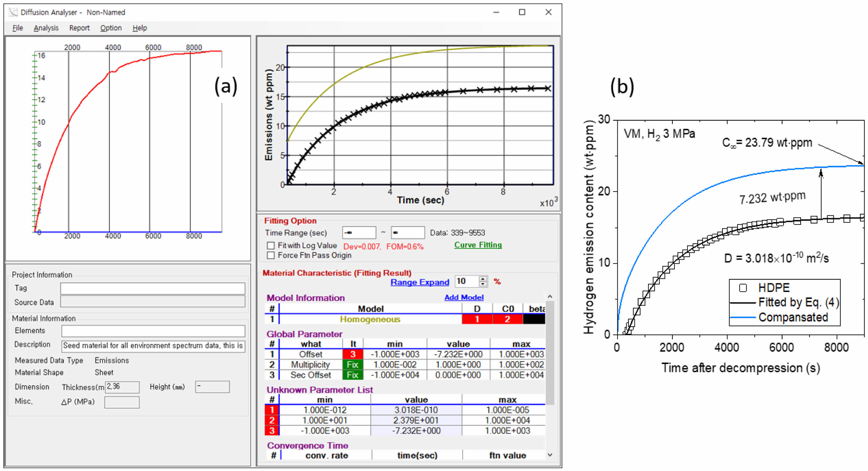This screenshot has height=471, width=868.
Task: Click the red C0 parameter cell
Action: 507,319
